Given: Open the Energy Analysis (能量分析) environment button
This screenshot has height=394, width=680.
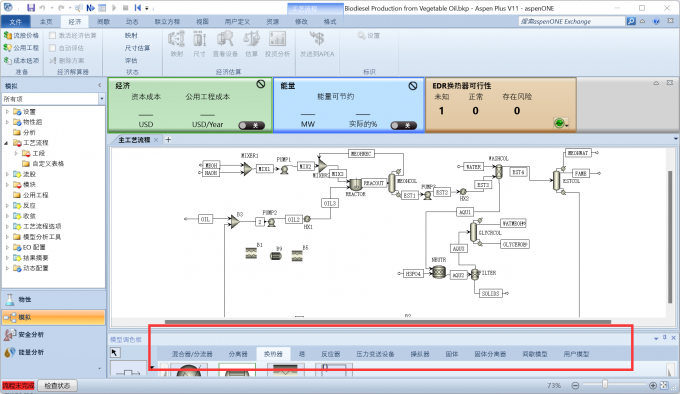Looking at the screenshot, I should [54, 352].
